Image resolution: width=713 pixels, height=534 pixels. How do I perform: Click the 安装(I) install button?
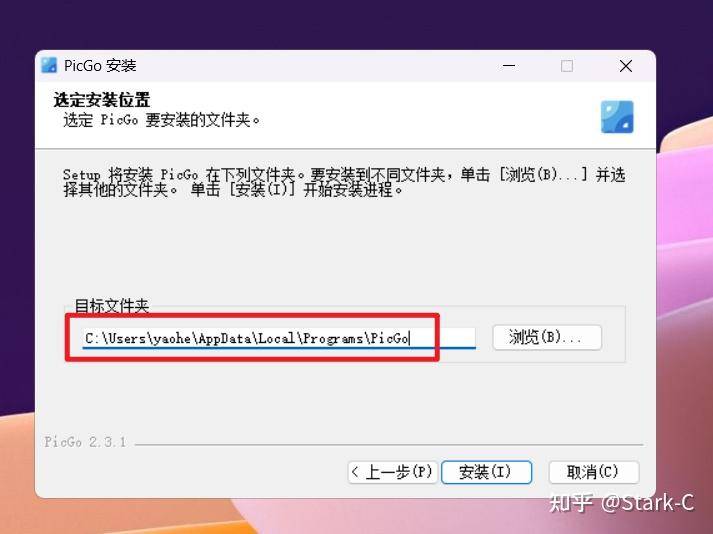(x=486, y=472)
